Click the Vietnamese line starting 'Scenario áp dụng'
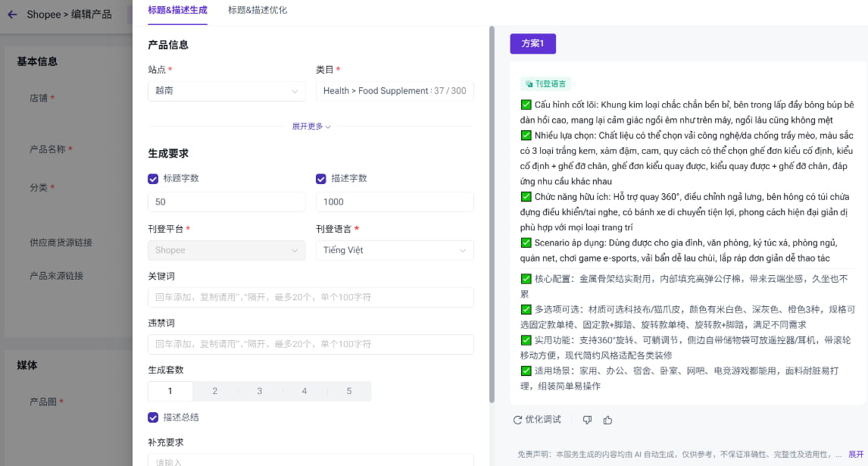This screenshot has height=466, width=868. [x=679, y=251]
